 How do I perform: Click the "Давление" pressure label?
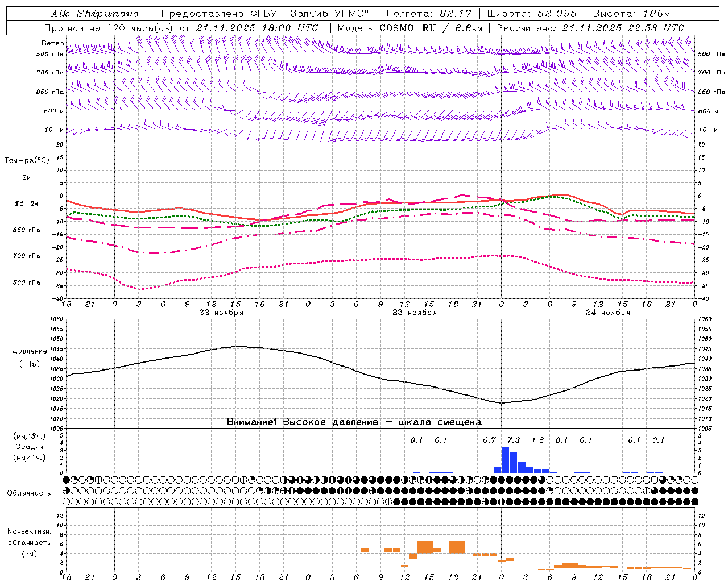point(30,351)
